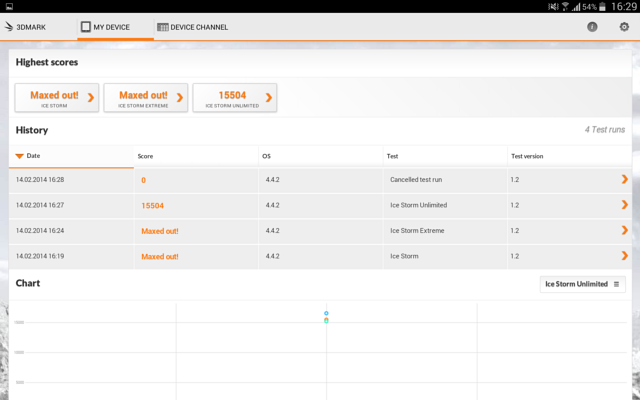Open details arrow for Ice Storm Unlimited row
Screen dimensions: 640x400
tap(624, 204)
